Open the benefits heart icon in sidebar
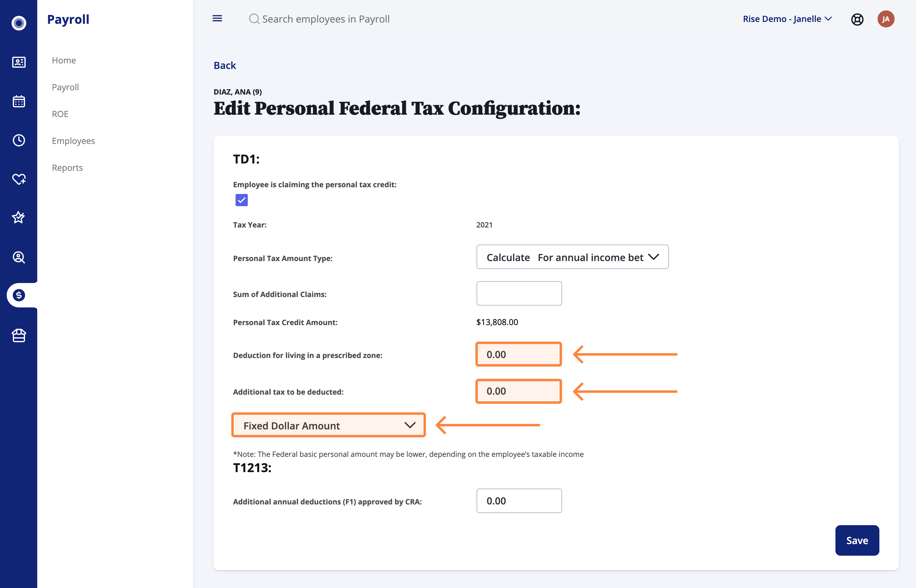This screenshot has width=916, height=588. click(x=19, y=179)
